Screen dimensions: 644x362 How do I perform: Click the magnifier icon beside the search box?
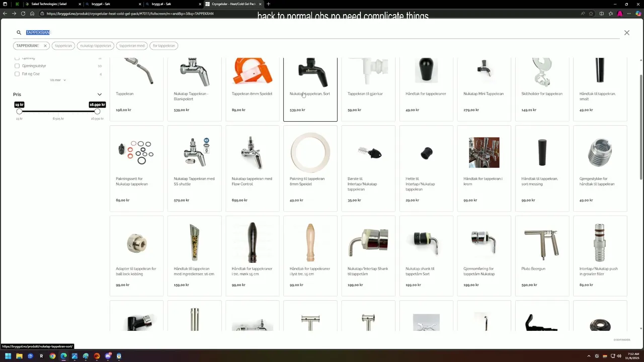click(19, 33)
